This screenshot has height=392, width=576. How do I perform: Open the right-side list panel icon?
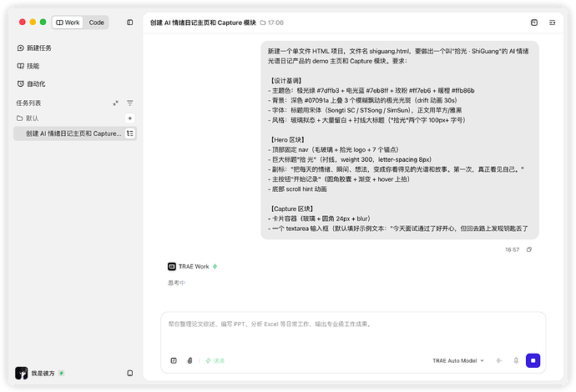click(552, 23)
